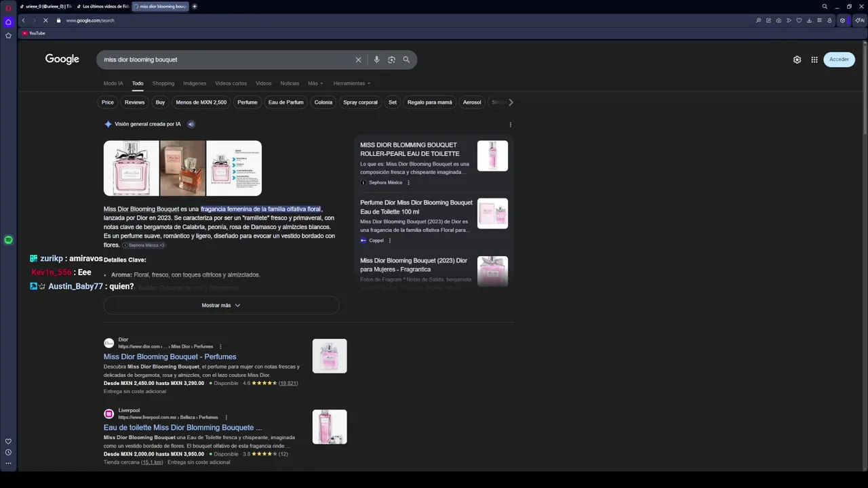Open Sephora México source options dots
Image resolution: width=868 pixels, height=488 pixels.
coord(408,182)
